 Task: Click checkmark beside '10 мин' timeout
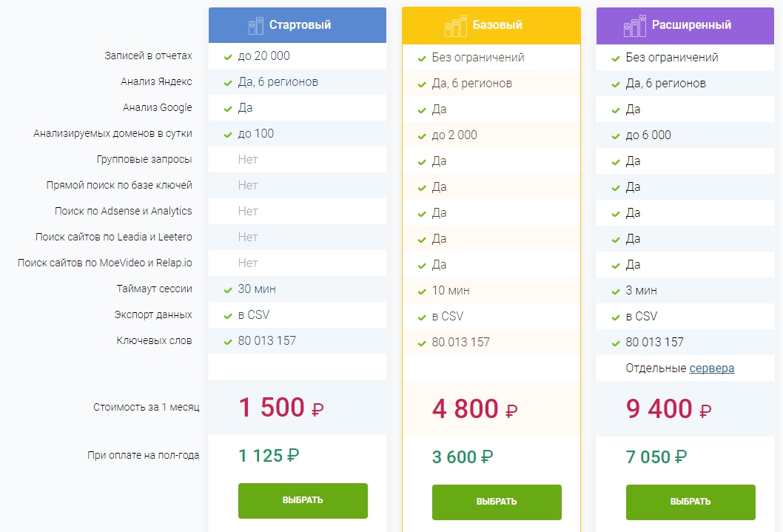point(422,292)
